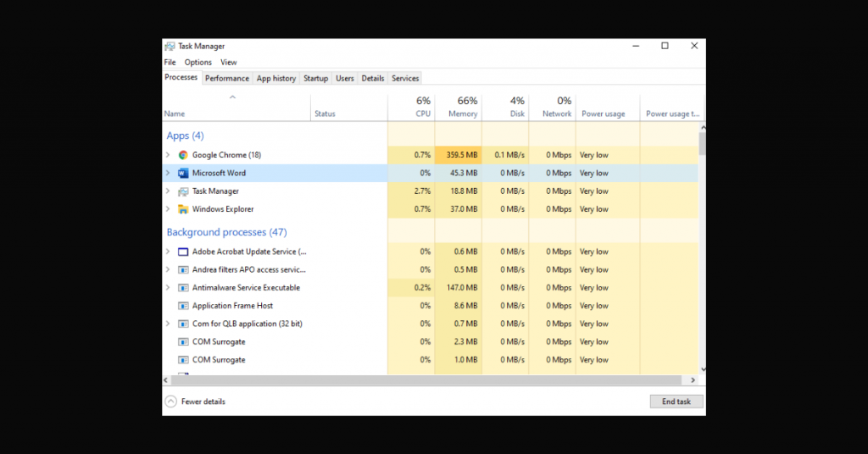Sort processes by CPU column header
The image size is (868, 454).
[x=422, y=107]
